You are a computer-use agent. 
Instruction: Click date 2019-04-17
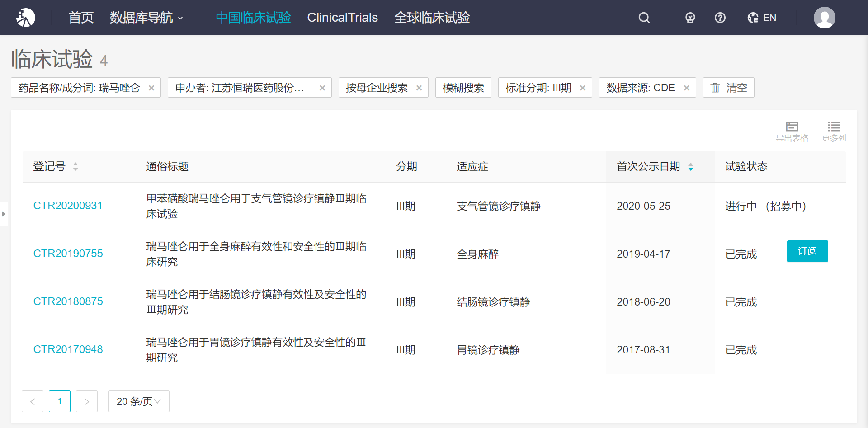coord(644,254)
